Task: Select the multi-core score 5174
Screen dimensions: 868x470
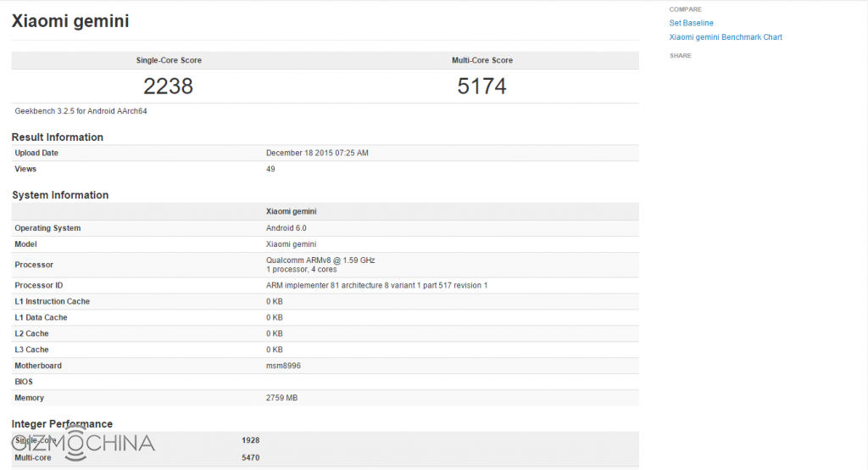Action: point(481,86)
